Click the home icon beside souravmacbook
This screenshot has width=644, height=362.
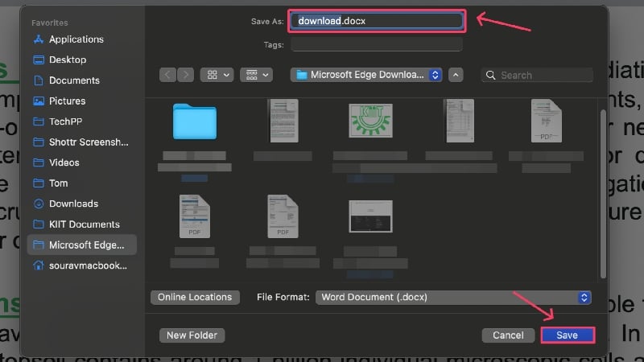coord(39,265)
